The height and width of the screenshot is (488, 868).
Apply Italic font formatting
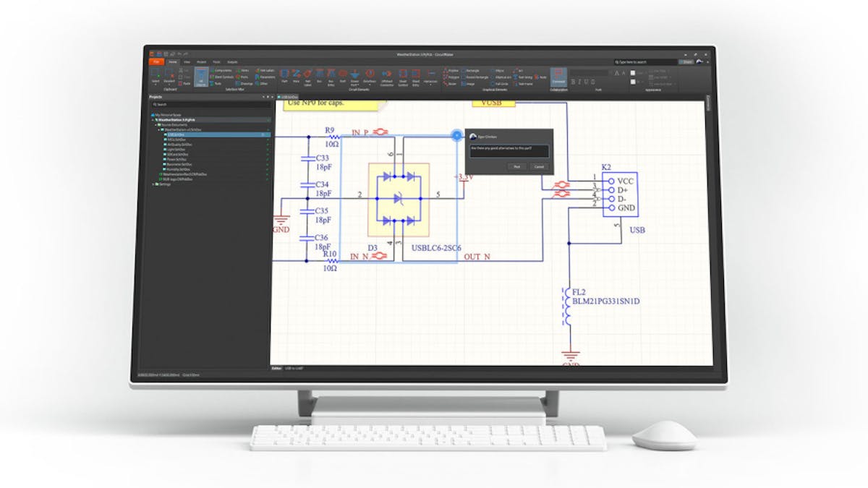[579, 82]
